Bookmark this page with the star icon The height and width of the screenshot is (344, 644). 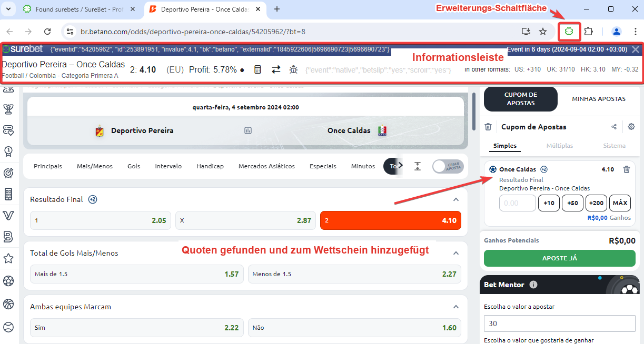coord(543,32)
